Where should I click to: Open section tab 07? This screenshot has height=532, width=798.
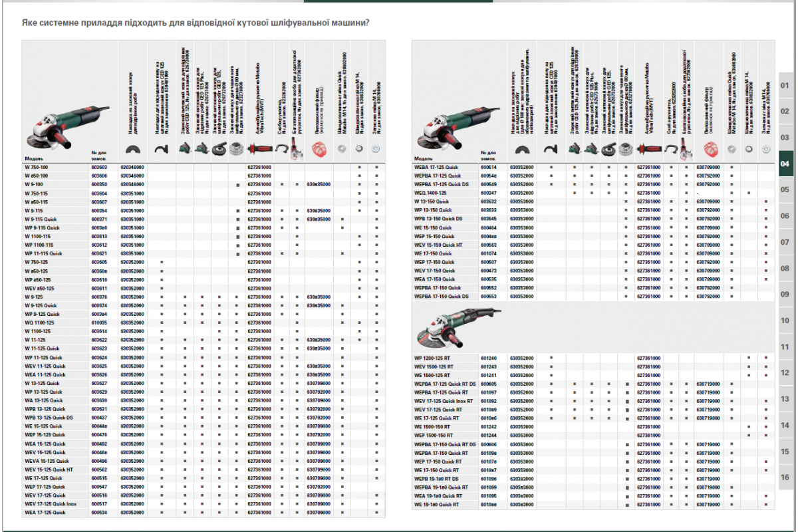pos(785,242)
